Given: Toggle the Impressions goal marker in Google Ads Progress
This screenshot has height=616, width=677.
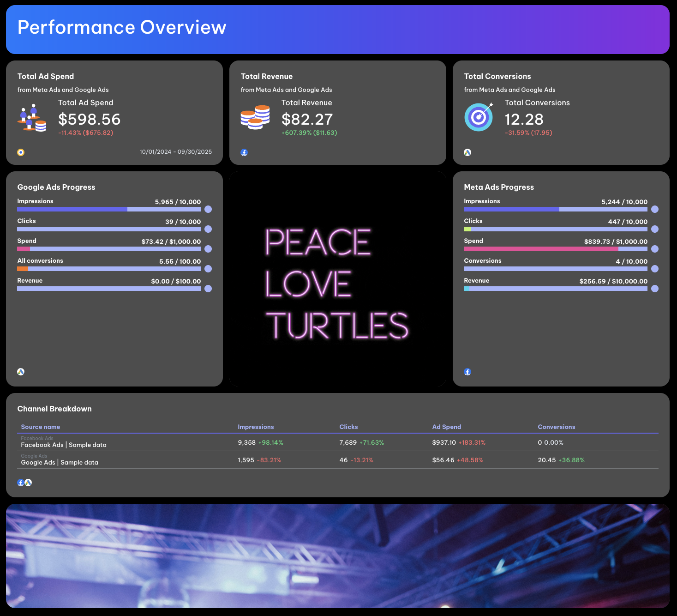Looking at the screenshot, I should [x=208, y=209].
